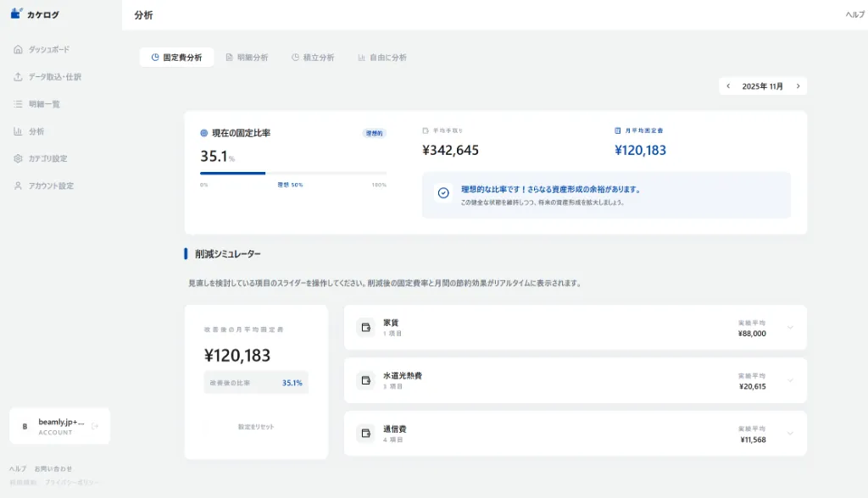868x498 pixels.
Task: Switch to the 積立分析 tab
Action: tap(313, 58)
